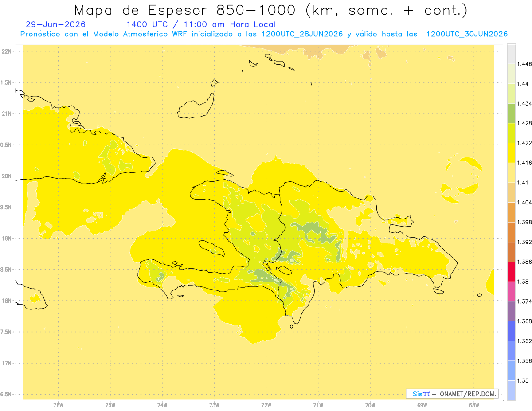
Task: Click the ONAMET/REP.DOM. logo box
Action: (452, 394)
